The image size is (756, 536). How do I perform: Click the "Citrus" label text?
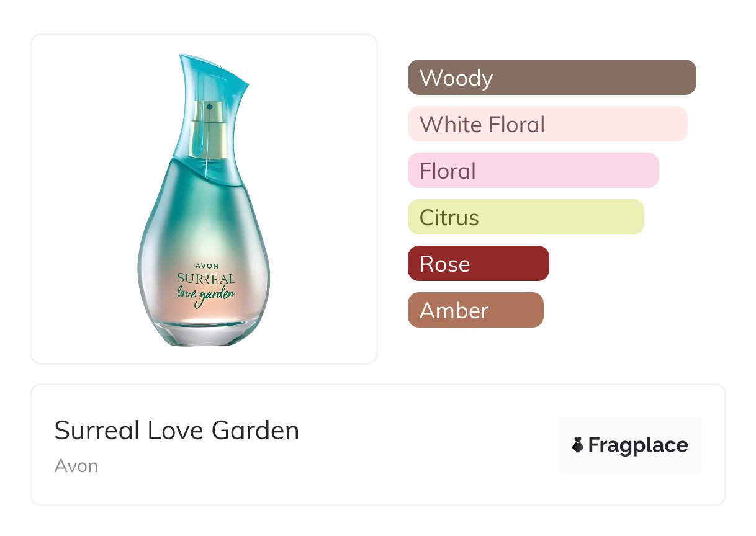point(449,218)
